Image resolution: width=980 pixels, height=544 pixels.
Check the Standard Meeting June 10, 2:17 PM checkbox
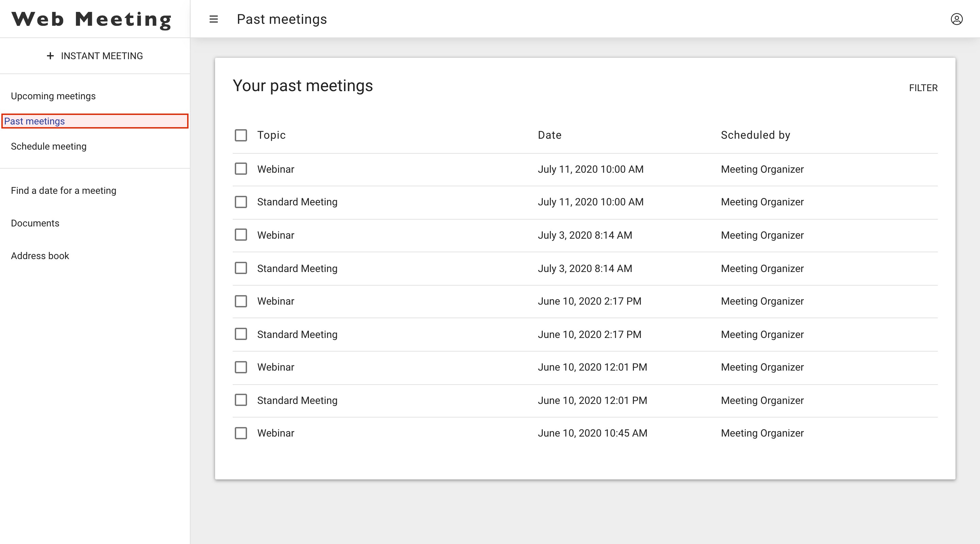241,334
